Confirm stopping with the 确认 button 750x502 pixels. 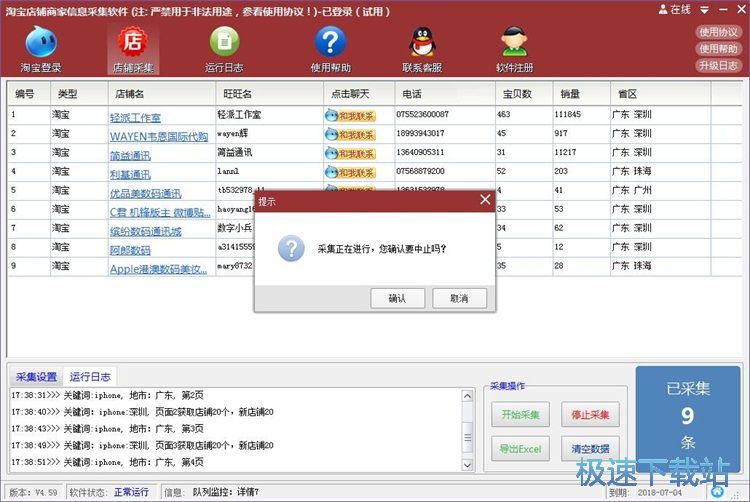coord(397,298)
